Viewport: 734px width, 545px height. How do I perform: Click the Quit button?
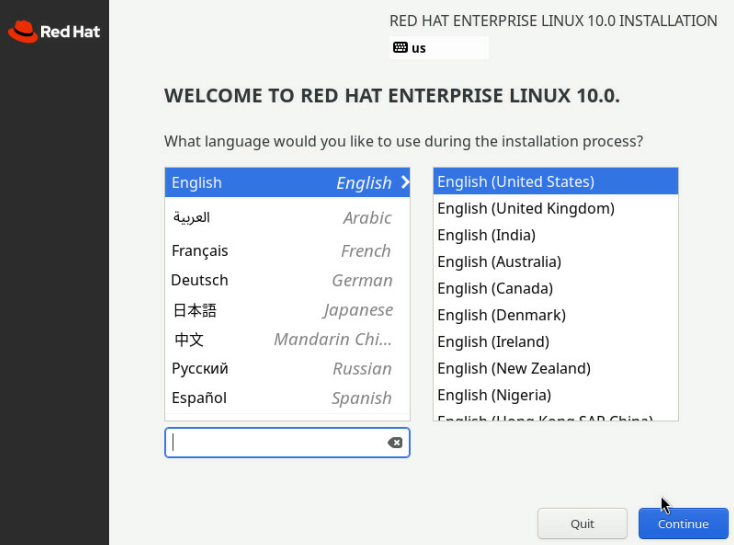tap(582, 523)
